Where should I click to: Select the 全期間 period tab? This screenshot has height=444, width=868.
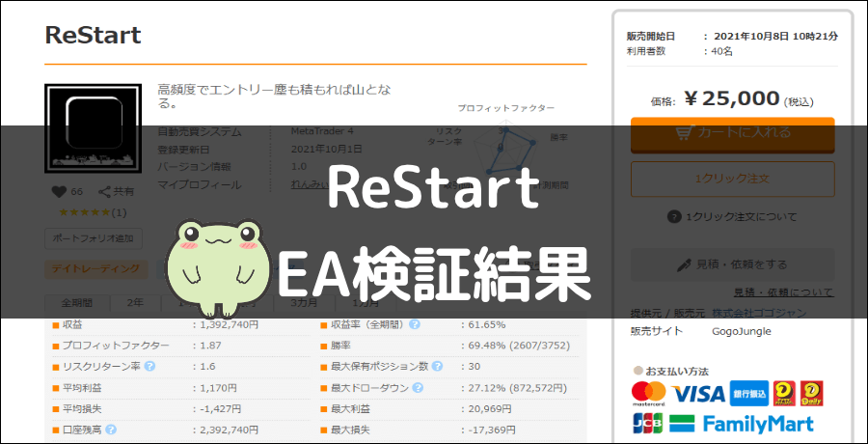pos(79,302)
